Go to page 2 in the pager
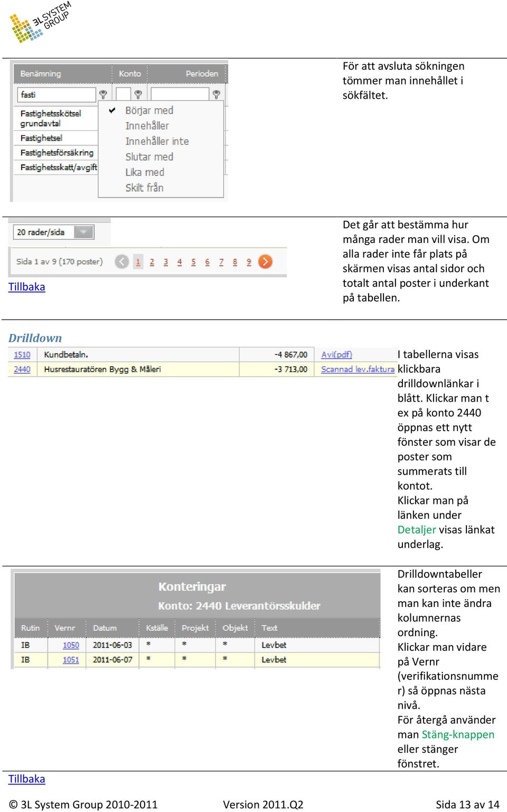This screenshot has width=507, height=812. tap(152, 262)
